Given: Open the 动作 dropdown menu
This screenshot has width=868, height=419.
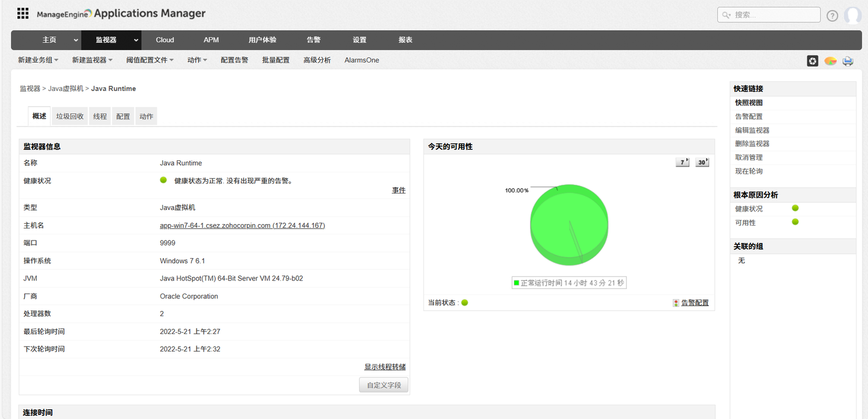Looking at the screenshot, I should click(197, 60).
